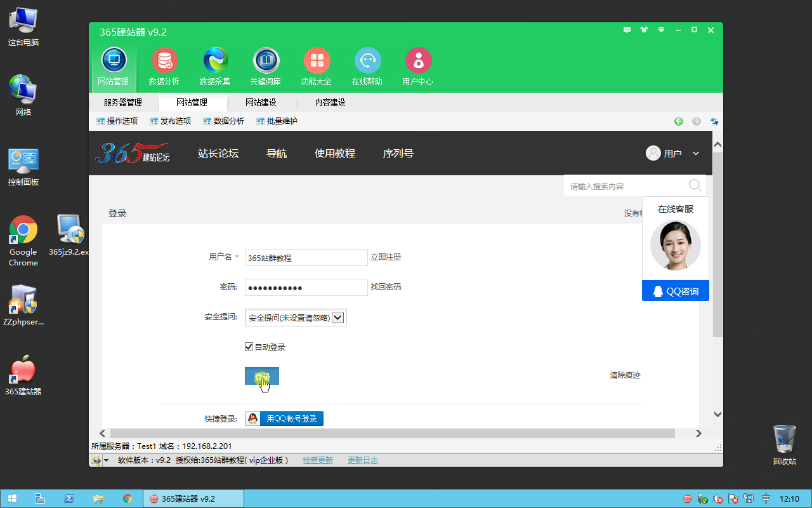Click the skin T-shirt icon in title bar
812x508 pixels.
645,30
